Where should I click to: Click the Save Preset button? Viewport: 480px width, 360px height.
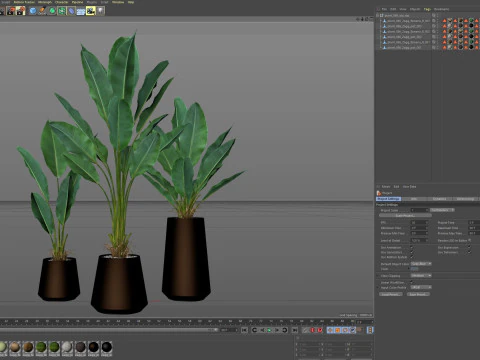click(x=418, y=294)
